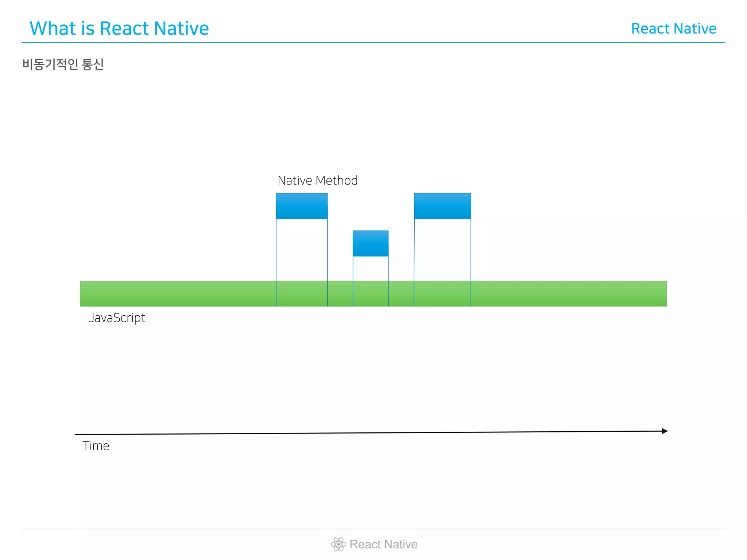Screen dimensions: 747x560
Task: Select the small middle blue block
Action: pyautogui.click(x=370, y=244)
